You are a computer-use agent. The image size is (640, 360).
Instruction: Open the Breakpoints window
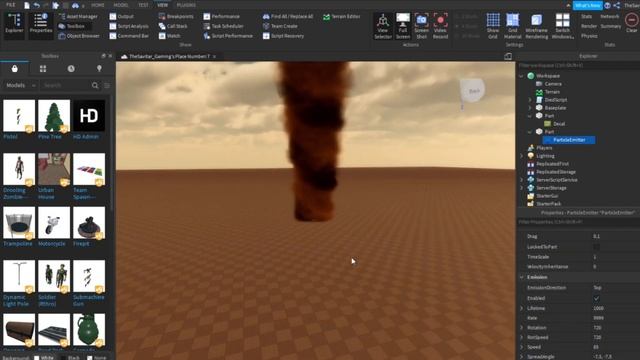[176, 16]
